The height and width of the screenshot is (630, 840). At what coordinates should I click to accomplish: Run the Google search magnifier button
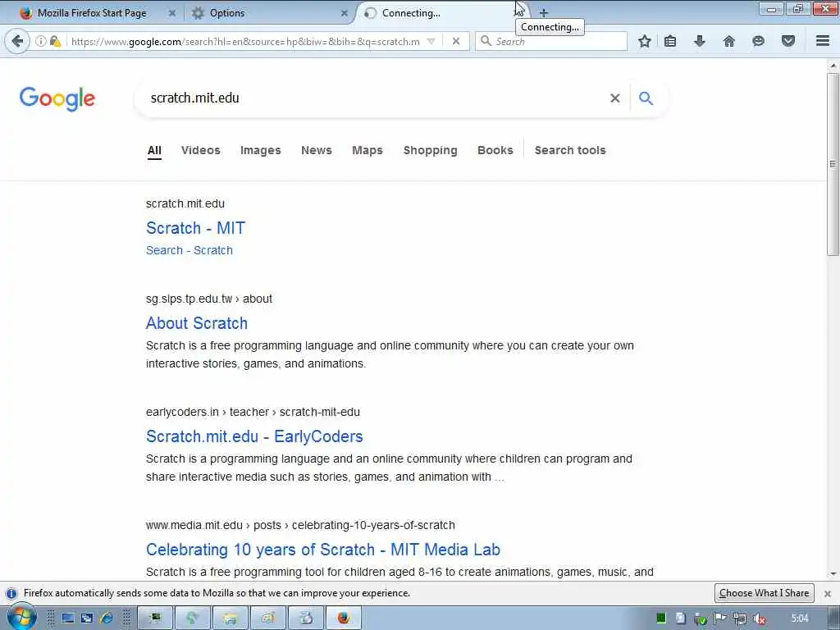[646, 98]
